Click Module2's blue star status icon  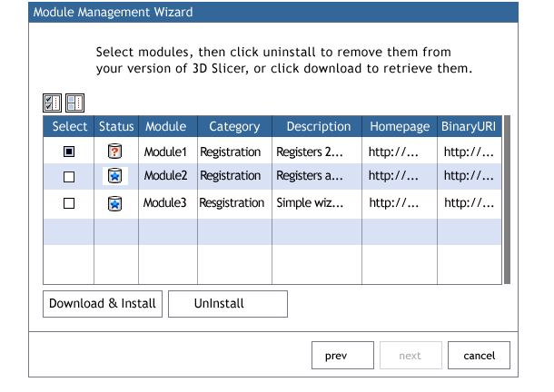pyautogui.click(x=115, y=177)
